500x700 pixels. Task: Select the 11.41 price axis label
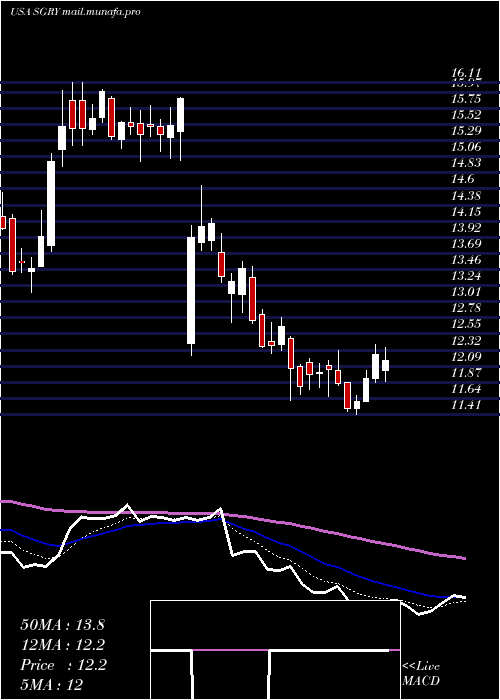(x=466, y=405)
